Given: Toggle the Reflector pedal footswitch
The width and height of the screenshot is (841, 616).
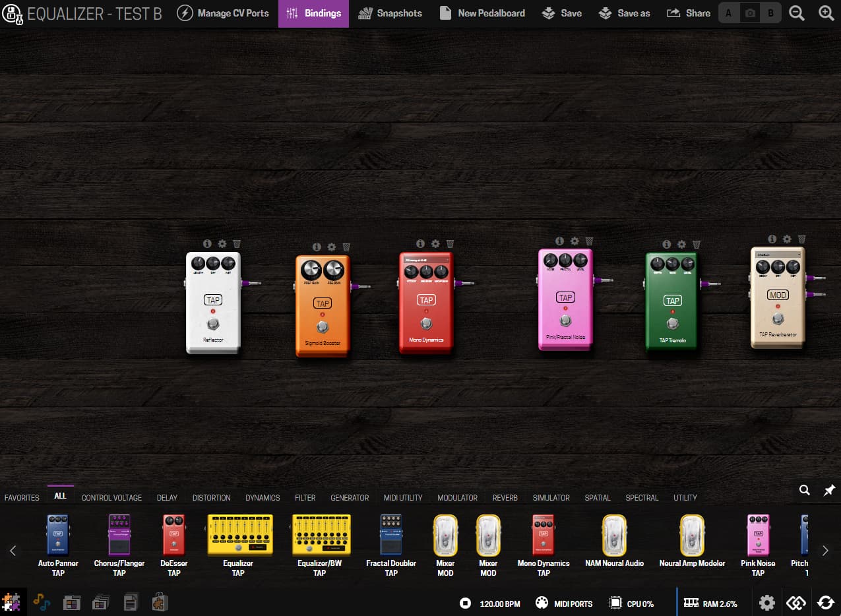Looking at the screenshot, I should 212,324.
